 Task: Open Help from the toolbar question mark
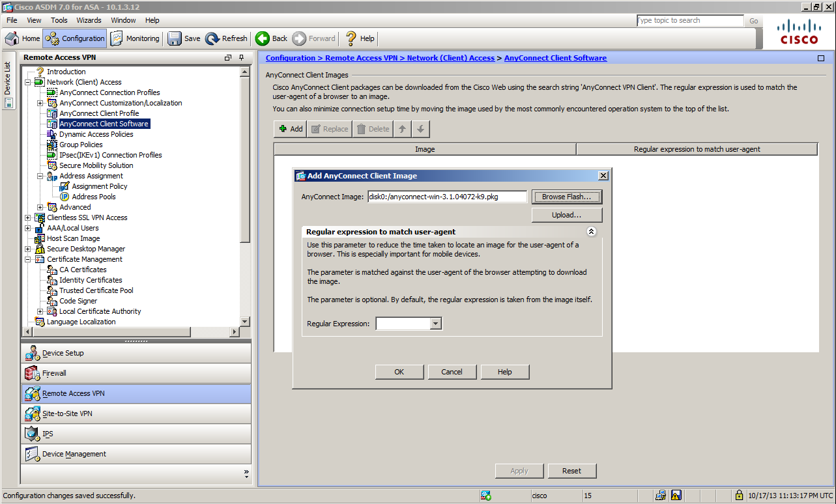coord(360,38)
